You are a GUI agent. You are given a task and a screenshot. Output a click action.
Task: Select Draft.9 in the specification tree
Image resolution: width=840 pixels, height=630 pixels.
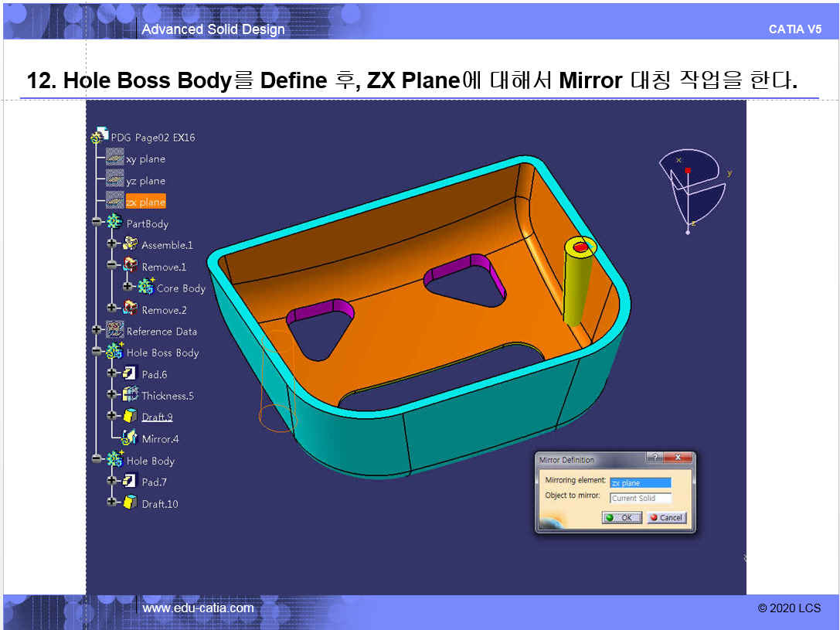(157, 417)
